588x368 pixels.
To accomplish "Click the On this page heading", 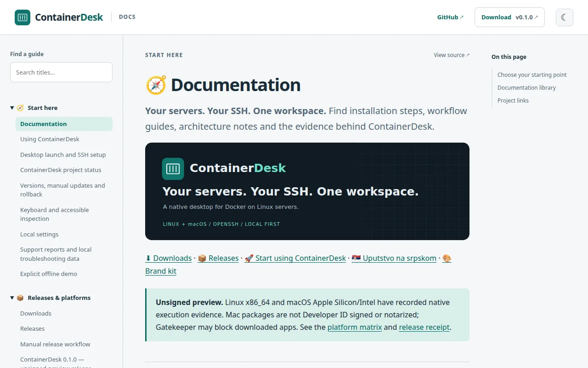I will coord(509,57).
